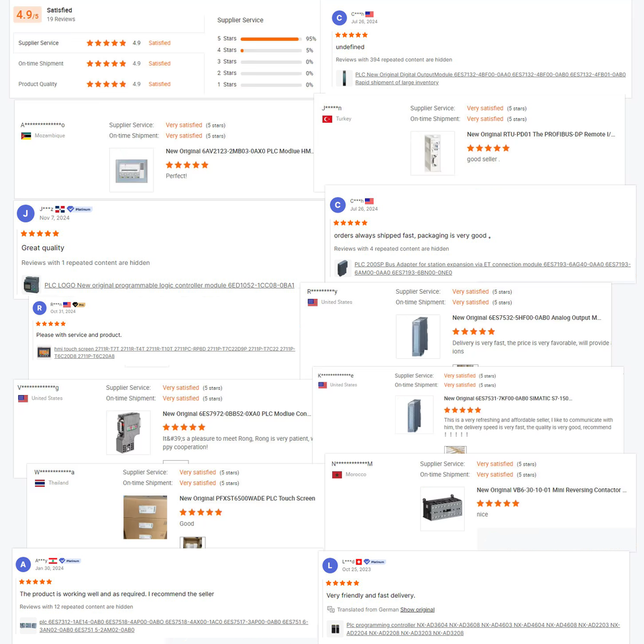This screenshot has width=644, height=644.
Task: Click the 5 Stars rating bar at 95%
Action: click(x=270, y=39)
